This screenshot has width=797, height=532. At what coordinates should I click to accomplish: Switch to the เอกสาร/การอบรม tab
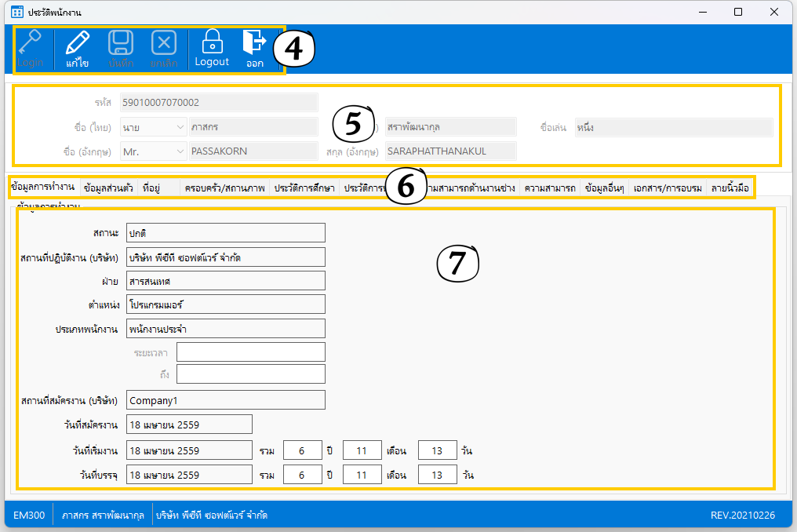667,188
